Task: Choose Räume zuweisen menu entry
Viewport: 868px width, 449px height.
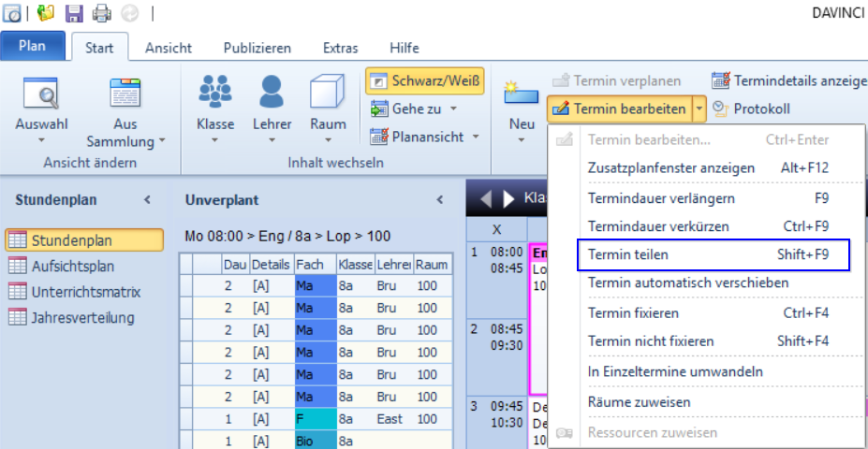Action: pos(707,402)
